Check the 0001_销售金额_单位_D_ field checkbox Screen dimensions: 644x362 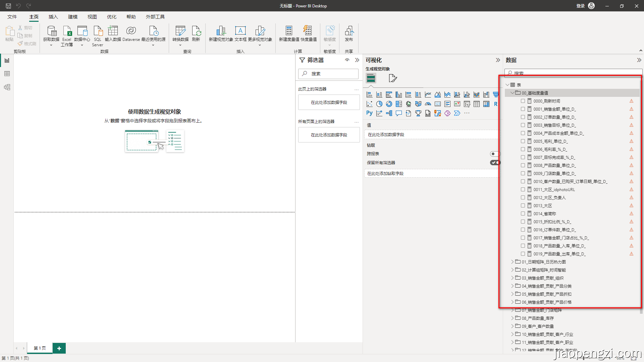pos(523,109)
